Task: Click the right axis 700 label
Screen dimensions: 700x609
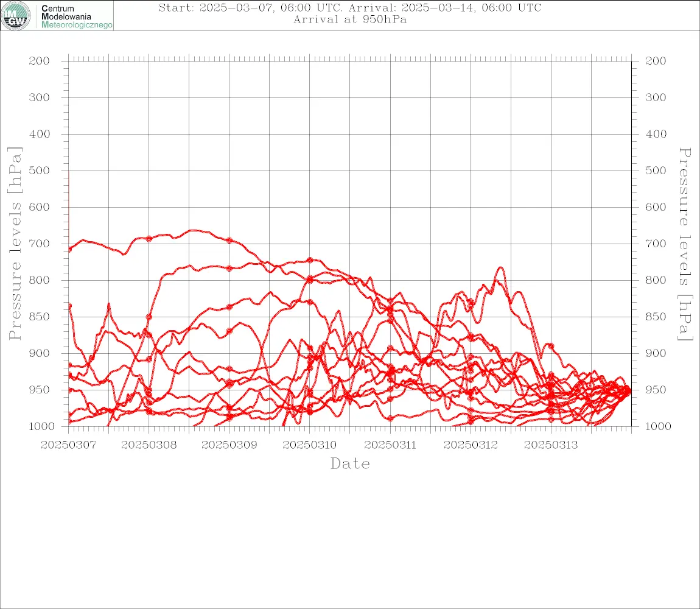Action: pyautogui.click(x=656, y=244)
